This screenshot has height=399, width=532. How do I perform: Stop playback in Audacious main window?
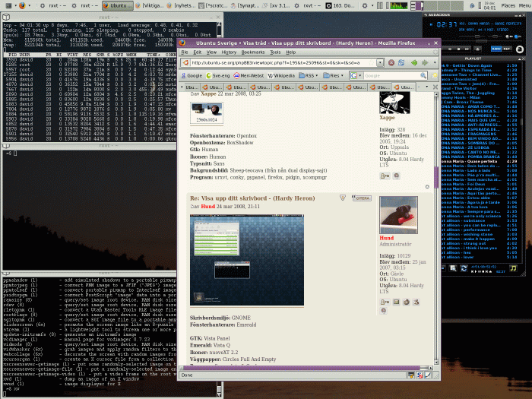pyautogui.click(x=459, y=49)
